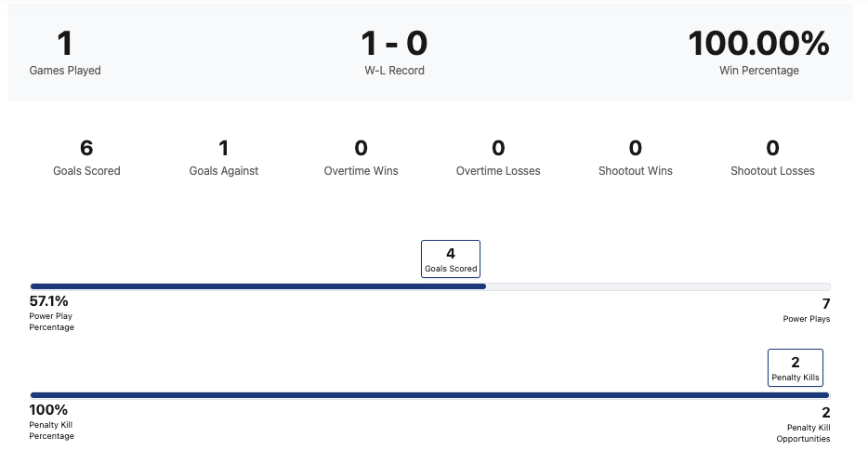Screen dimensions: 868x451
Task: Click the penalty kill progress bar
Action: point(430,395)
